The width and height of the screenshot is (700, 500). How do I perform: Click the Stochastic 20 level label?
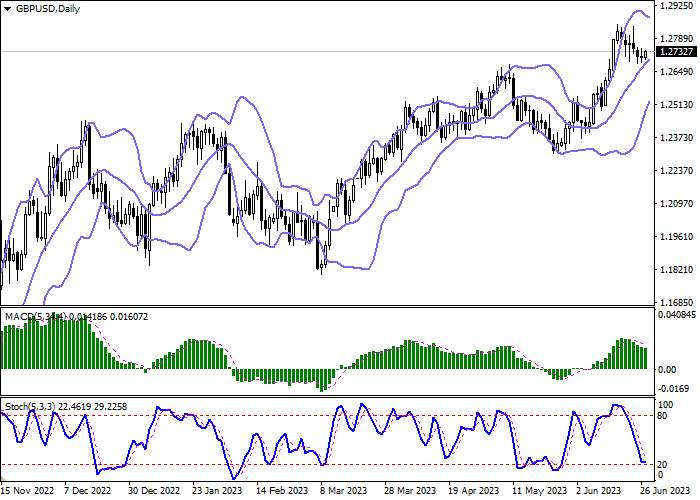tap(663, 465)
